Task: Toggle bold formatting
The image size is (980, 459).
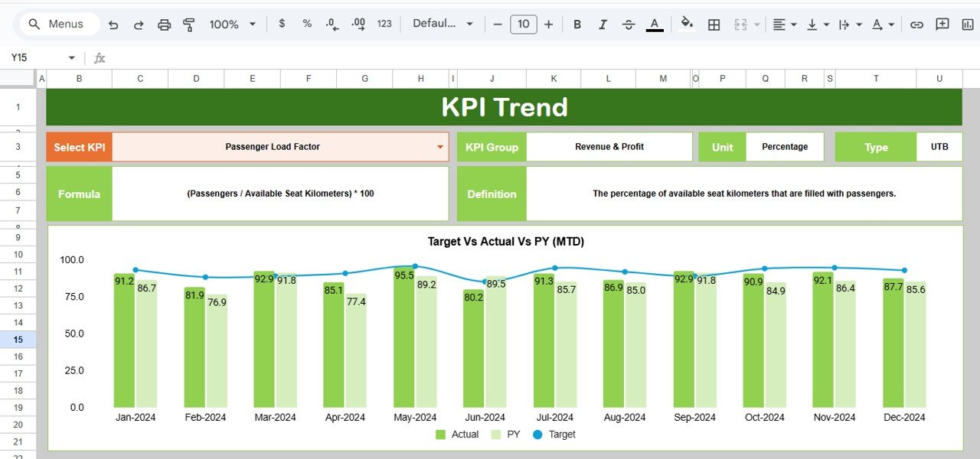Action: click(577, 24)
